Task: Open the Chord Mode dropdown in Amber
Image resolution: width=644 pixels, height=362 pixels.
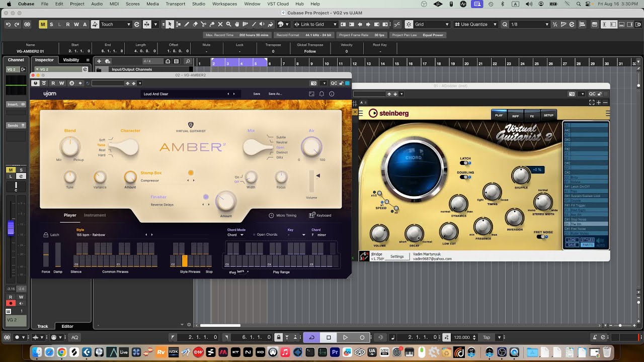Action: click(x=235, y=235)
